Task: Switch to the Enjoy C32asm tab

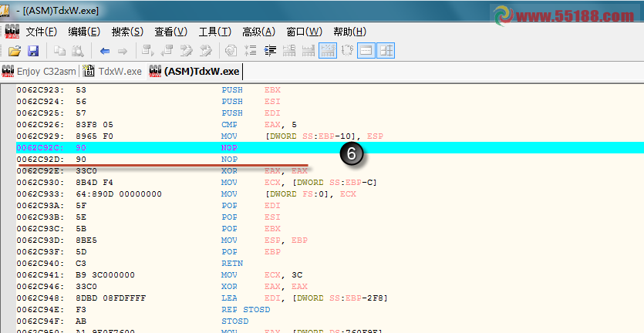Action: (x=39, y=71)
